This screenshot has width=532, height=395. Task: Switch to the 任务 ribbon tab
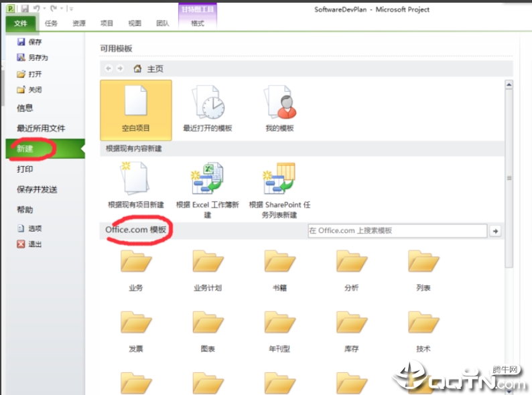(51, 23)
